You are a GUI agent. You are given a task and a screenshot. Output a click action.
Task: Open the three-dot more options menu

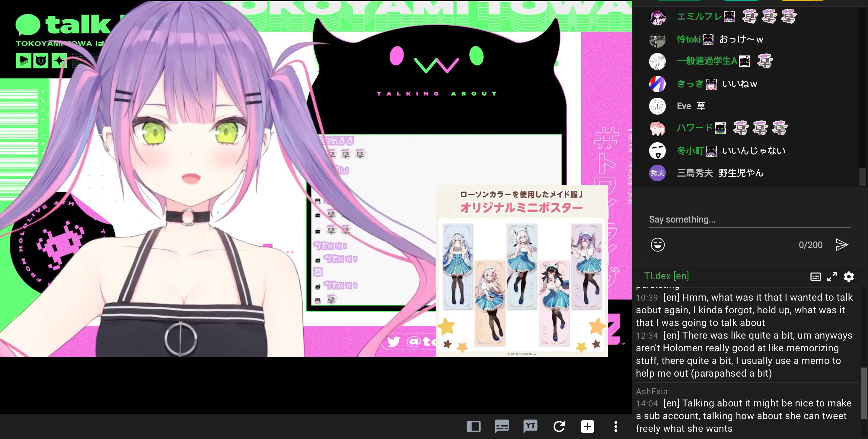(616, 427)
